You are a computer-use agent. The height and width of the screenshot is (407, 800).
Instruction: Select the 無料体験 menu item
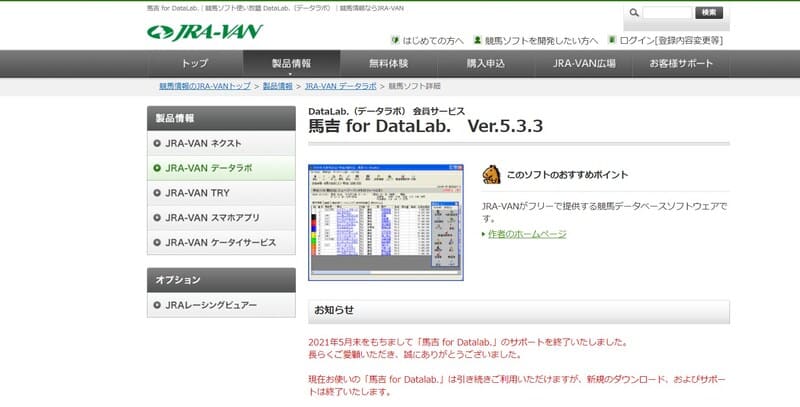[x=388, y=63]
